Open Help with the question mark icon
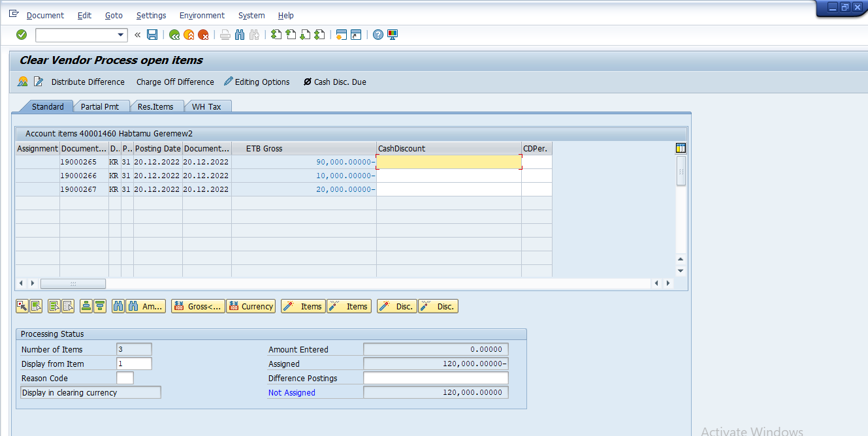868x436 pixels. [x=378, y=35]
